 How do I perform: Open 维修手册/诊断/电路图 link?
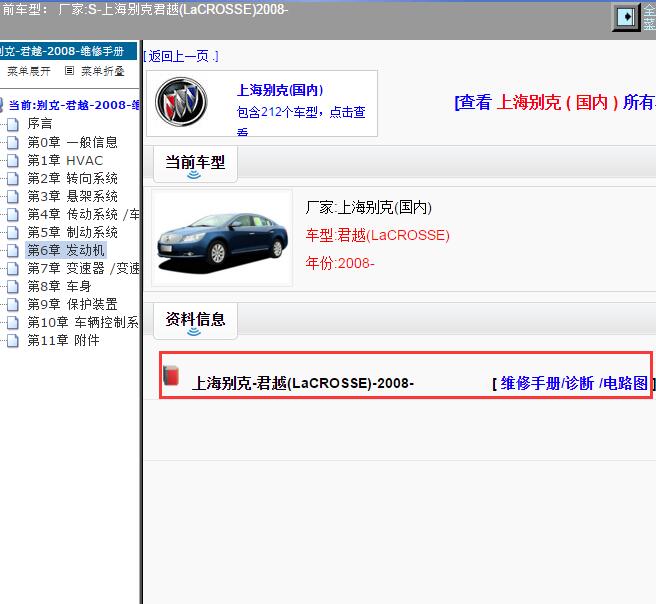[574, 383]
